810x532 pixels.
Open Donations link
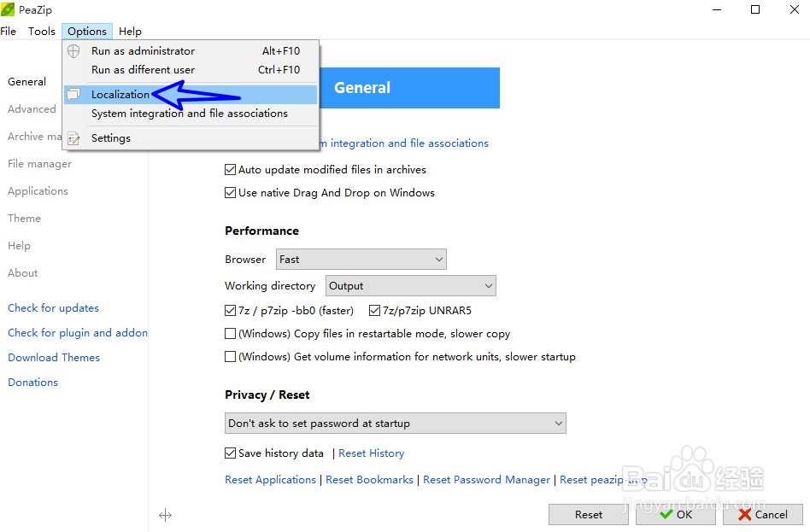coord(33,383)
